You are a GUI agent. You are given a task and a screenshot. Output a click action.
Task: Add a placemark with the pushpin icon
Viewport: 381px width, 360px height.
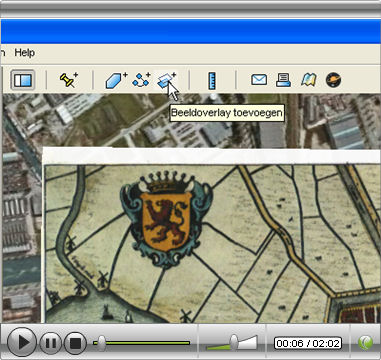pos(68,80)
